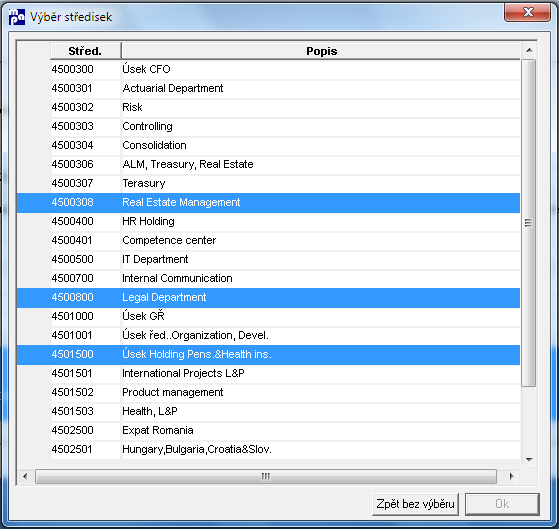Click code cell 4500304
The image size is (559, 529).
tap(86, 145)
